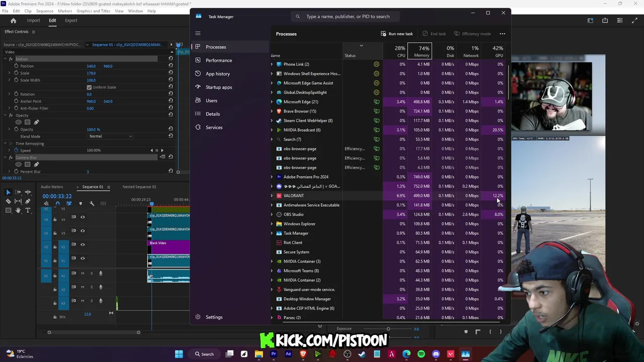The width and height of the screenshot is (644, 362).
Task: Collapse the Opacity effect section
Action: [x=5, y=115]
